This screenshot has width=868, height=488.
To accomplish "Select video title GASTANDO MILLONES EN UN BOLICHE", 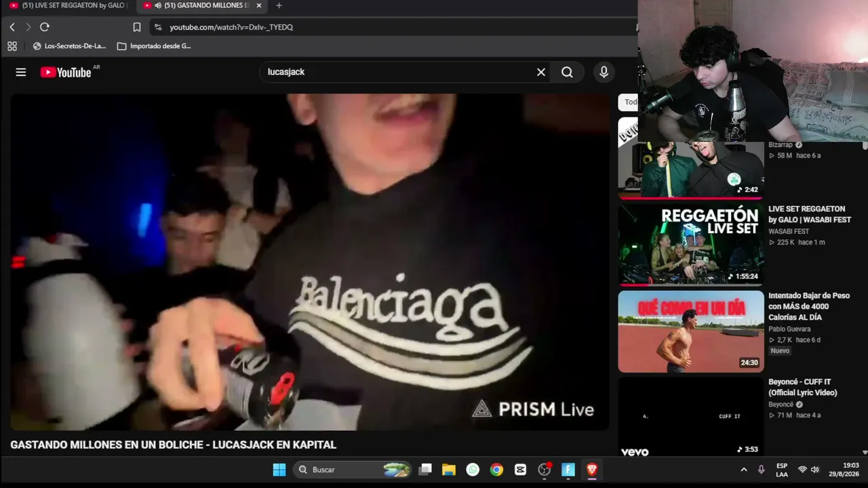I will click(173, 445).
